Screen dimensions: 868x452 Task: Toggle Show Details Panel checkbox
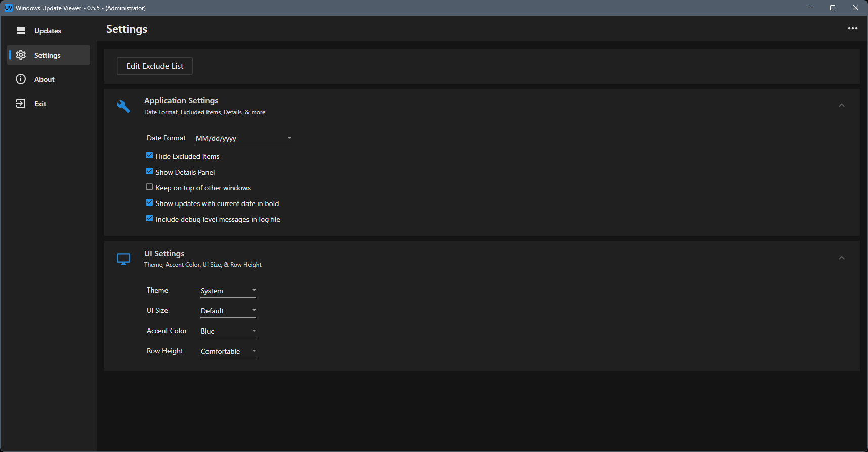(149, 172)
